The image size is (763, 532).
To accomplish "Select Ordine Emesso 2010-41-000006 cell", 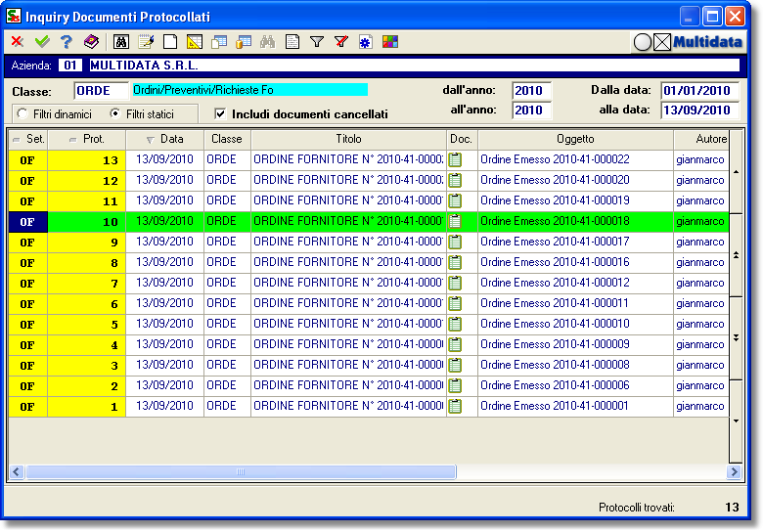I will click(575, 385).
